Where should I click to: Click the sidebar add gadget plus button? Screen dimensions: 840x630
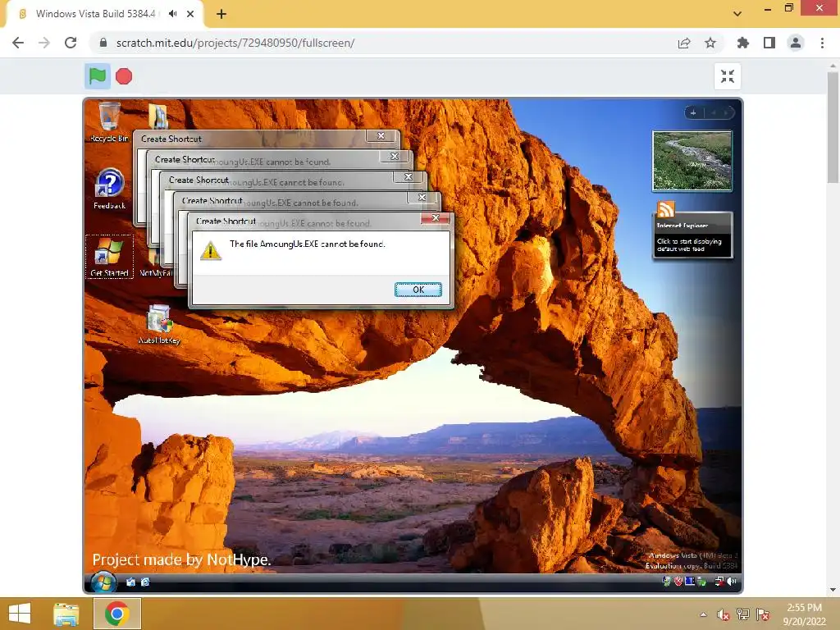pos(693,112)
